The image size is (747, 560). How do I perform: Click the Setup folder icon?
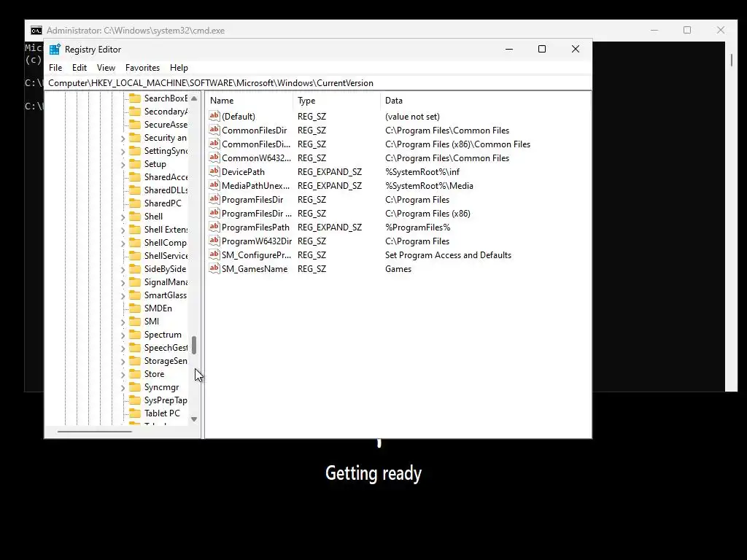[135, 164]
